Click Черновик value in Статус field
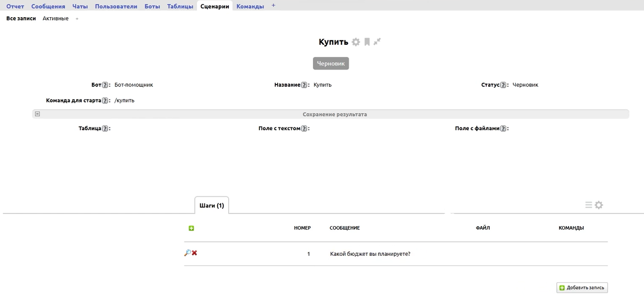The image size is (644, 308). coord(526,85)
